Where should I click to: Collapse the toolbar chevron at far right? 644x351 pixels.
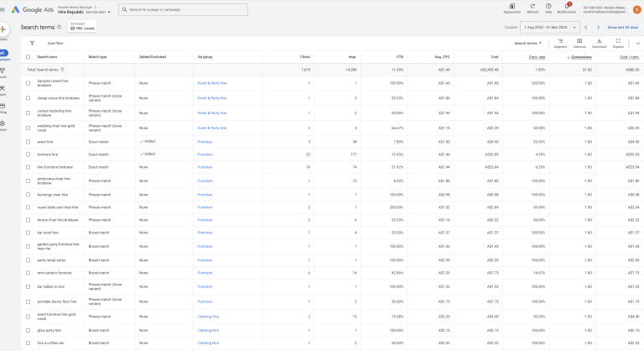tap(638, 43)
